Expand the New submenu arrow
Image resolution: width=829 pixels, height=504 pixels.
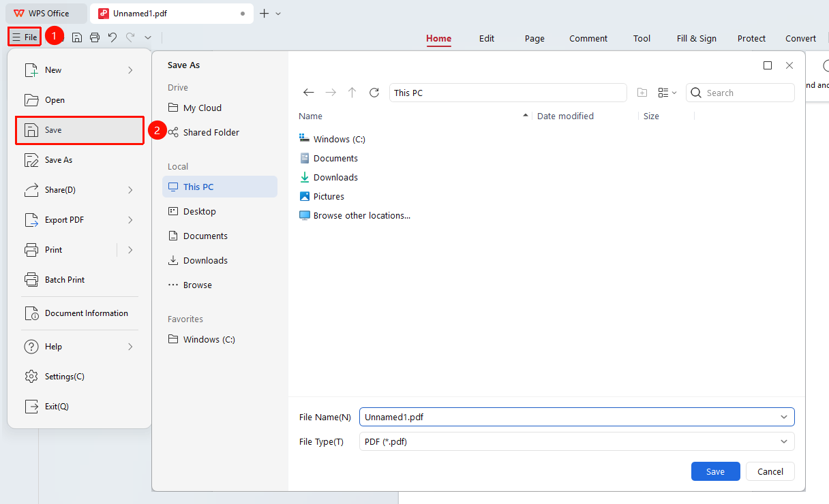click(130, 70)
